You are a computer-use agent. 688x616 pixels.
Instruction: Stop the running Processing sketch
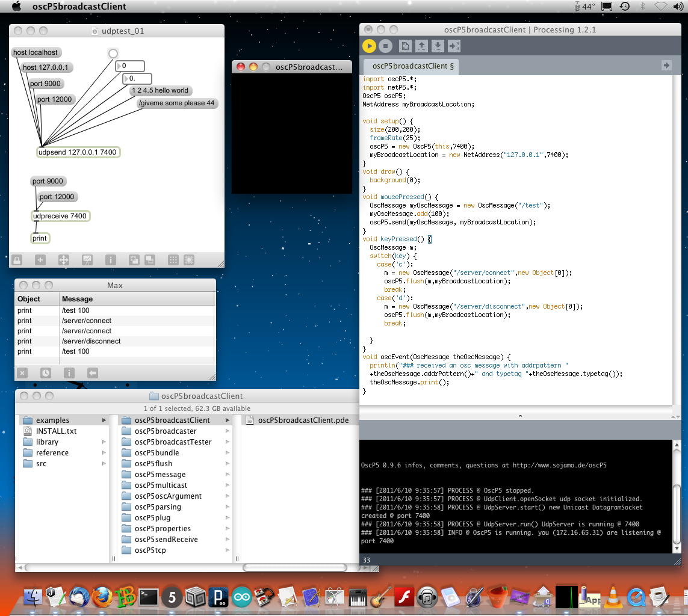tap(386, 46)
